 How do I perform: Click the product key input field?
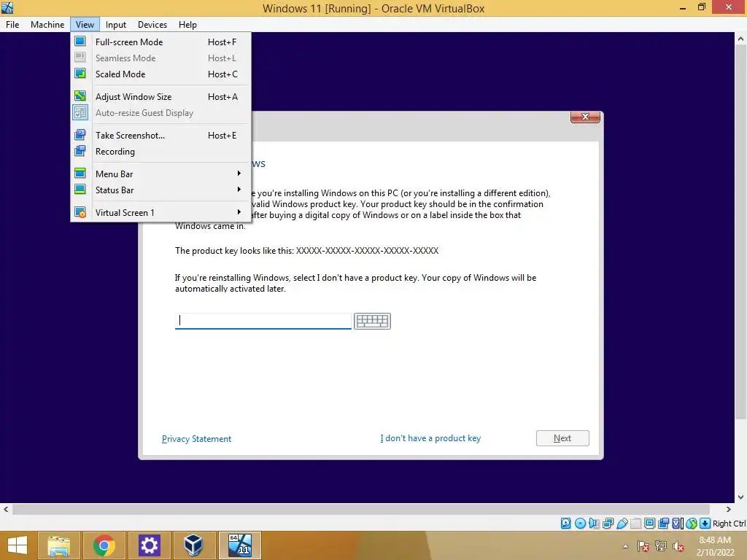[x=263, y=321]
